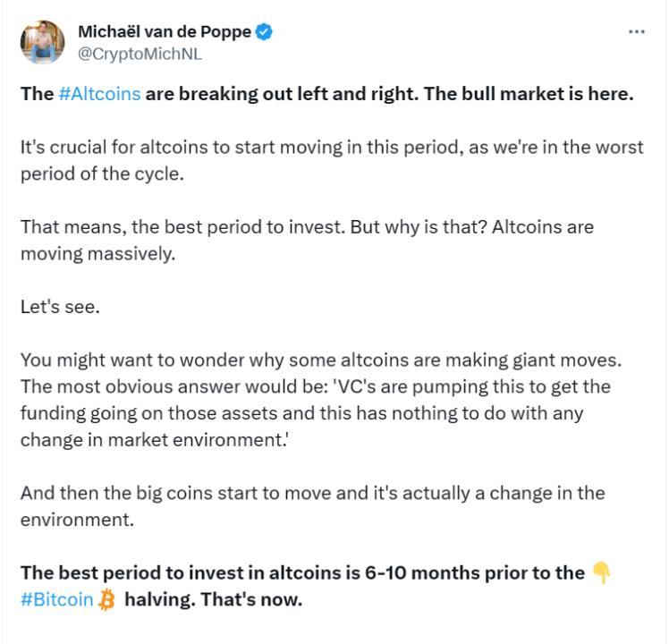Click the blue verified badge
669x644 pixels.
[265, 32]
